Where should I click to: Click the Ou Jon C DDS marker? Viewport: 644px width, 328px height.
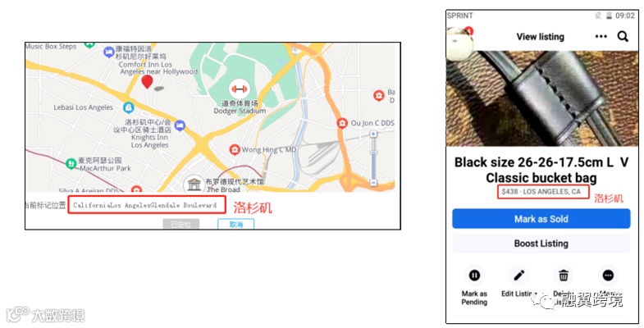pos(342,123)
